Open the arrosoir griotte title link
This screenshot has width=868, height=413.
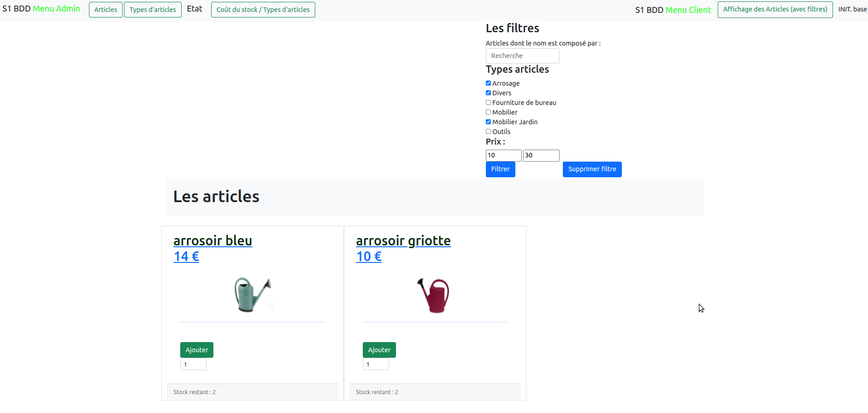click(x=403, y=241)
